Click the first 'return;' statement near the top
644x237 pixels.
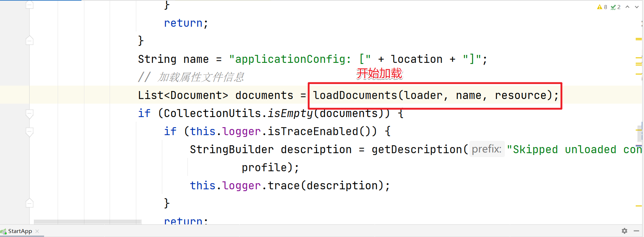click(186, 23)
